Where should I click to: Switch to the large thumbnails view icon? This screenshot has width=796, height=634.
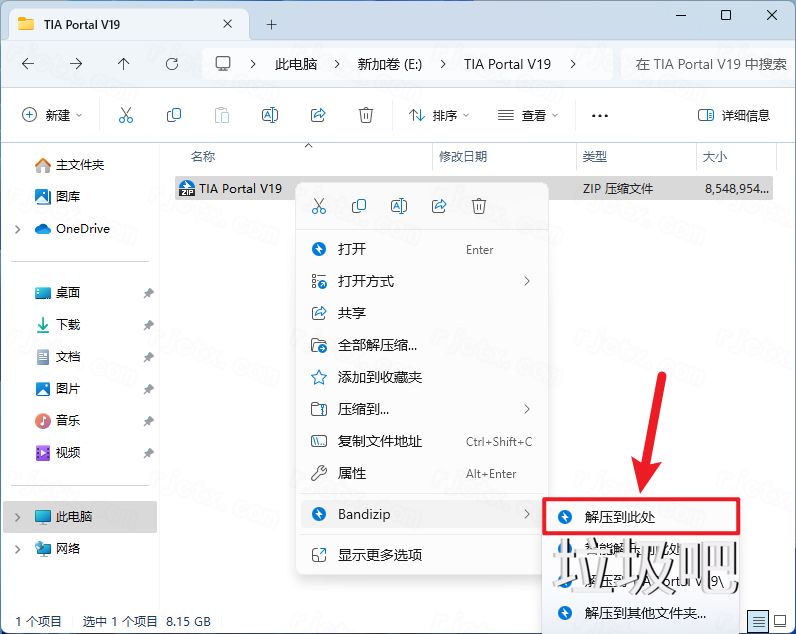pyautogui.click(x=780, y=620)
